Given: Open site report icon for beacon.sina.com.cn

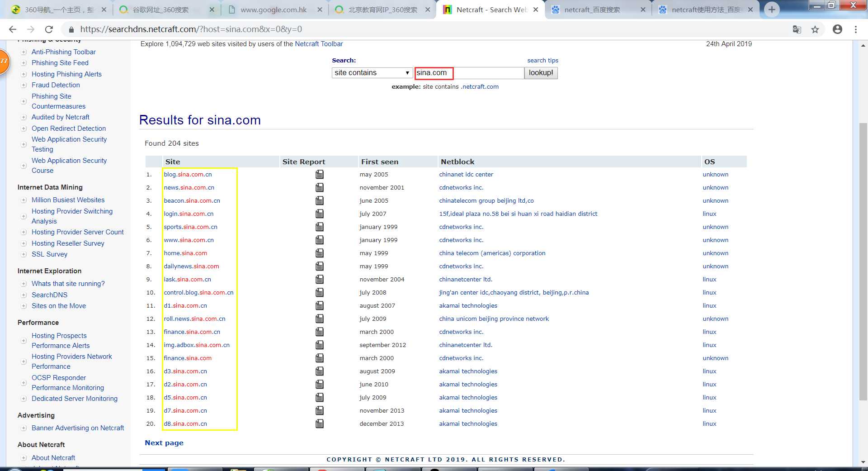Looking at the screenshot, I should [320, 200].
